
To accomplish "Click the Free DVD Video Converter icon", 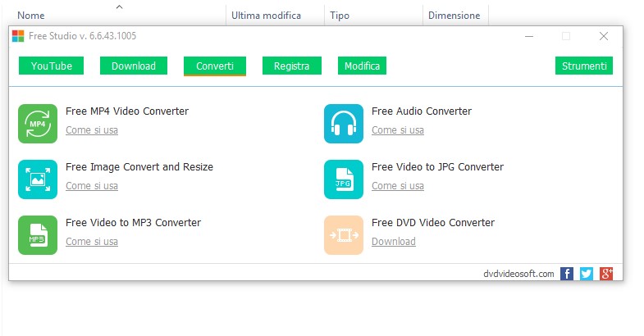I will [x=344, y=235].
